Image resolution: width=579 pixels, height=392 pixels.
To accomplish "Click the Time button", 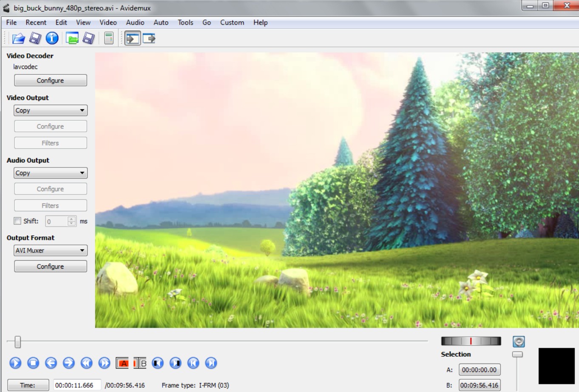I will point(28,385).
